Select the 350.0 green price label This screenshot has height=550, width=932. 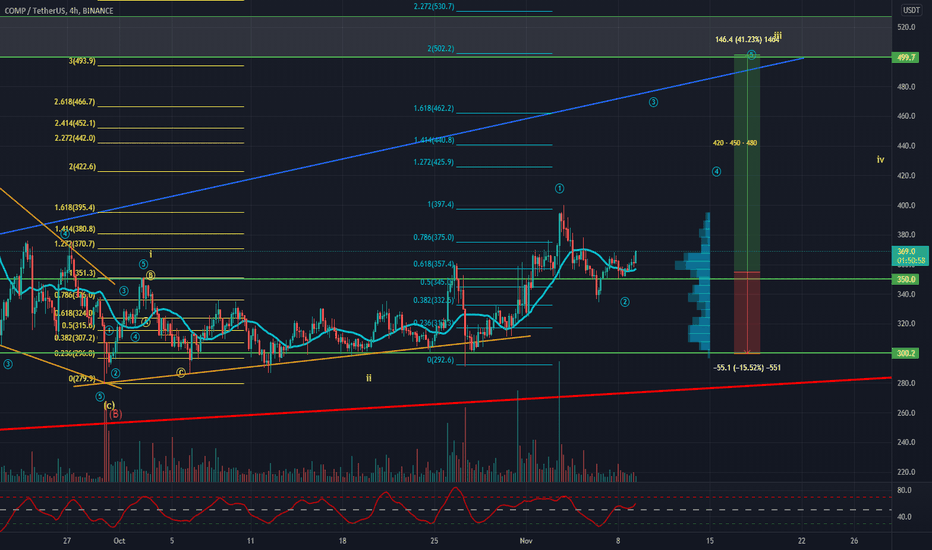click(906, 279)
